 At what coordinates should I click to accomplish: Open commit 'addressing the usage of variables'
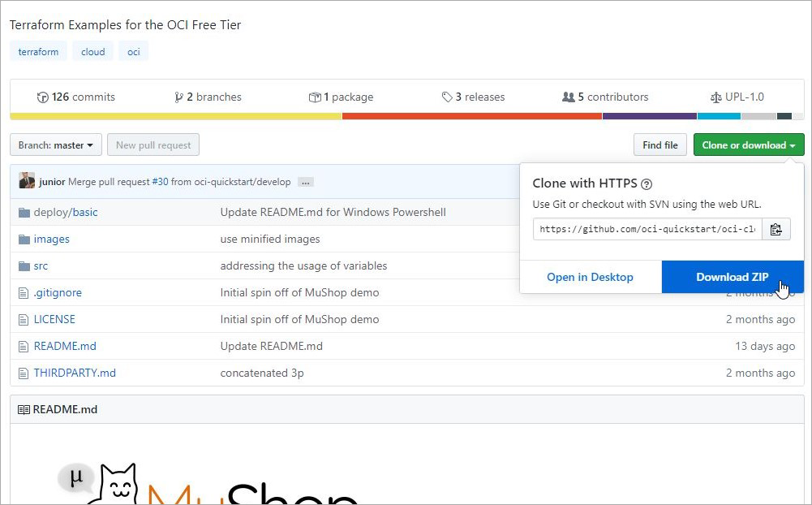(303, 266)
